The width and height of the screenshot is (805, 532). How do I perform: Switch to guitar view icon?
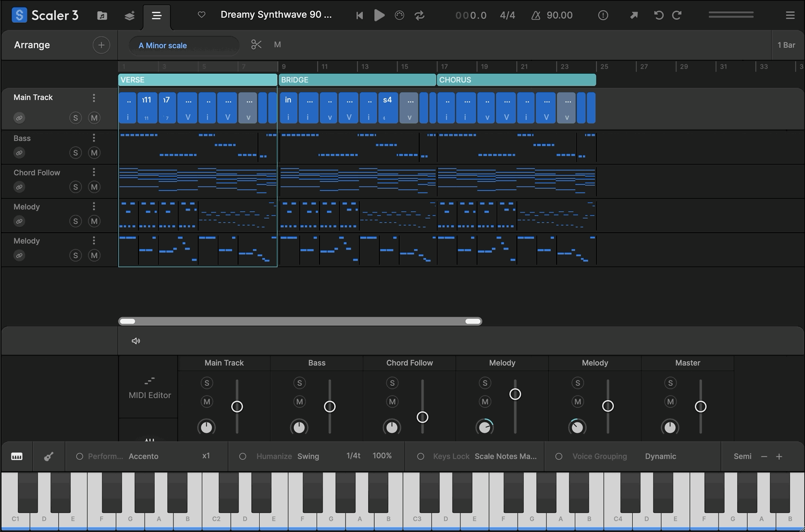(49, 456)
